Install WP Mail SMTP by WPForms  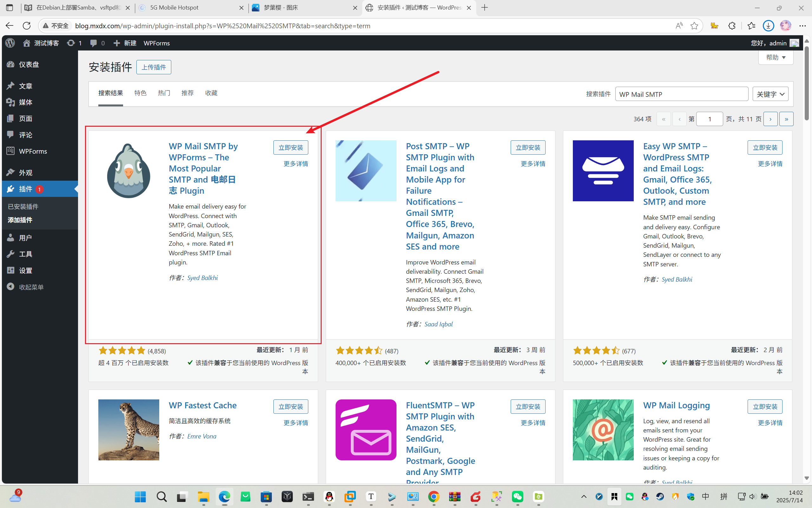point(291,148)
